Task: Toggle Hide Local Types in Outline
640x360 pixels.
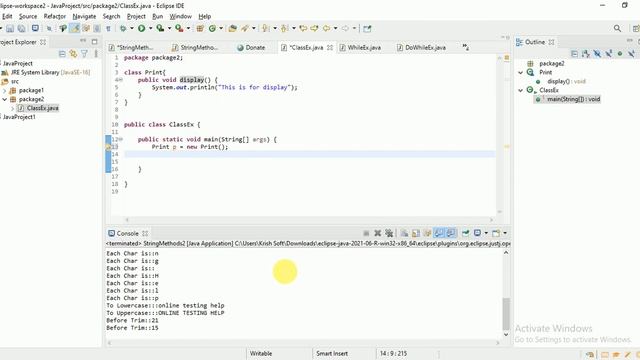Action: tap(631, 53)
